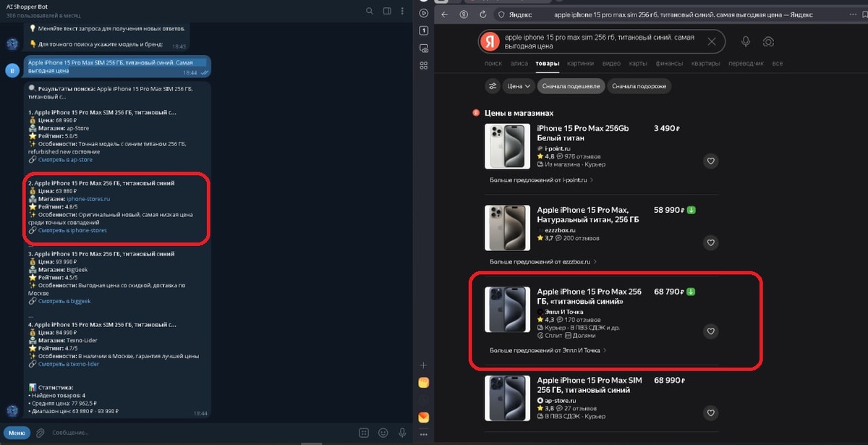This screenshot has height=445, width=868.
Task: Click the tab counter icon in browser sidebar
Action: pyautogui.click(x=424, y=30)
